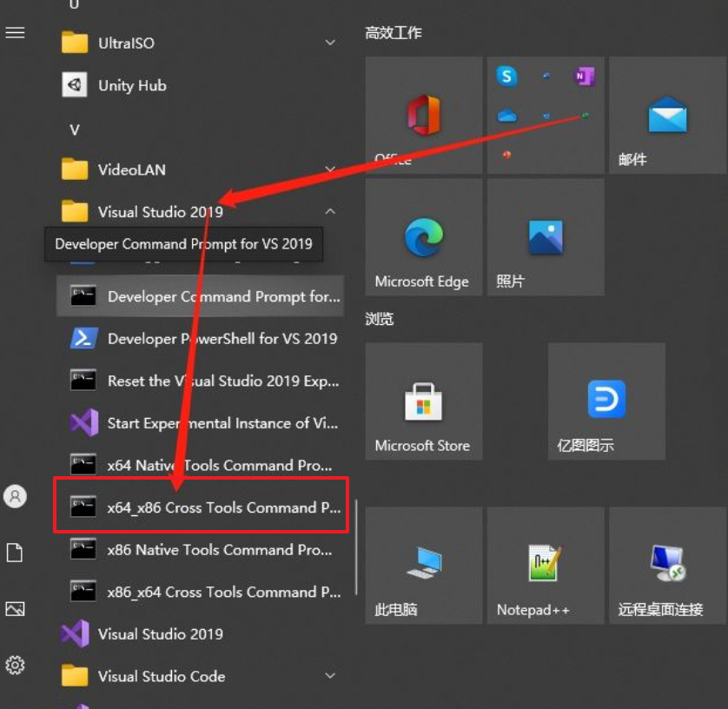The width and height of the screenshot is (728, 709).
Task: Launch the Visual Studio 2019 app icon
Action: [75, 633]
